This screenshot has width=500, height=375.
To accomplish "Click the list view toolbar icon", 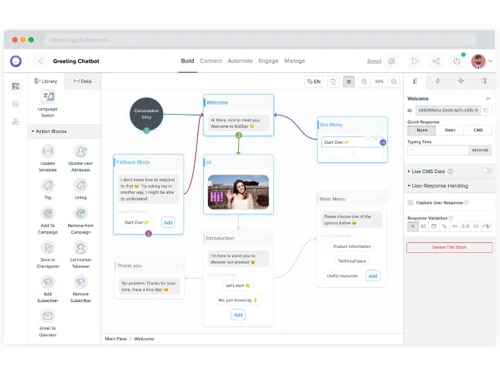I will (349, 81).
